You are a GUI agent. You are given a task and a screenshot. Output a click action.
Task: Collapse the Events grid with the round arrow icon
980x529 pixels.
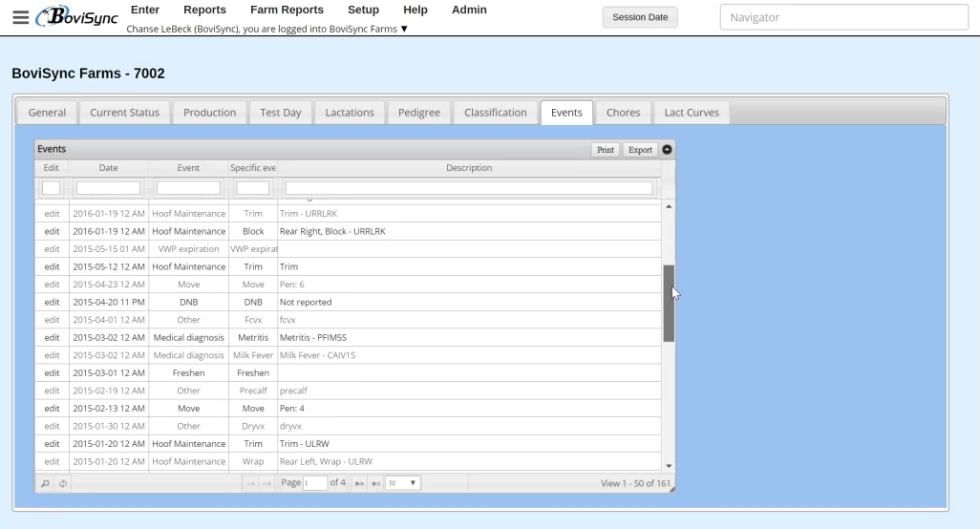pyautogui.click(x=667, y=149)
